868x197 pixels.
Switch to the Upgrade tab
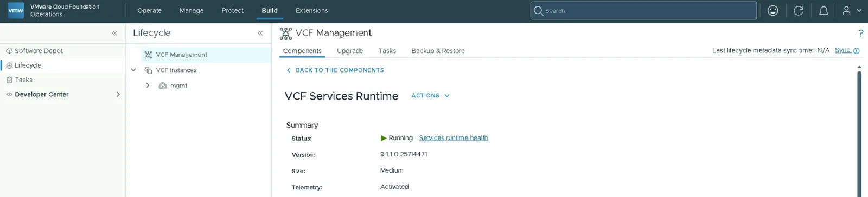[x=350, y=51]
